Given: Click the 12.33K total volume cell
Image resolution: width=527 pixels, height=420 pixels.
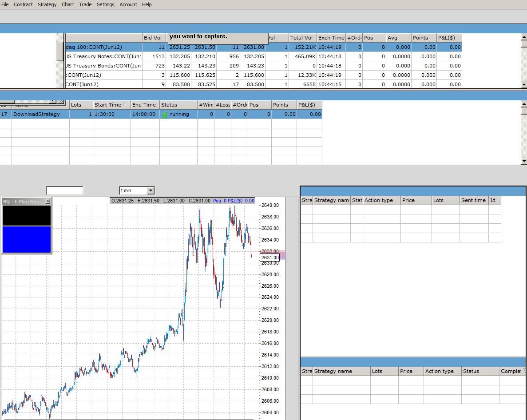Looking at the screenshot, I should point(303,75).
